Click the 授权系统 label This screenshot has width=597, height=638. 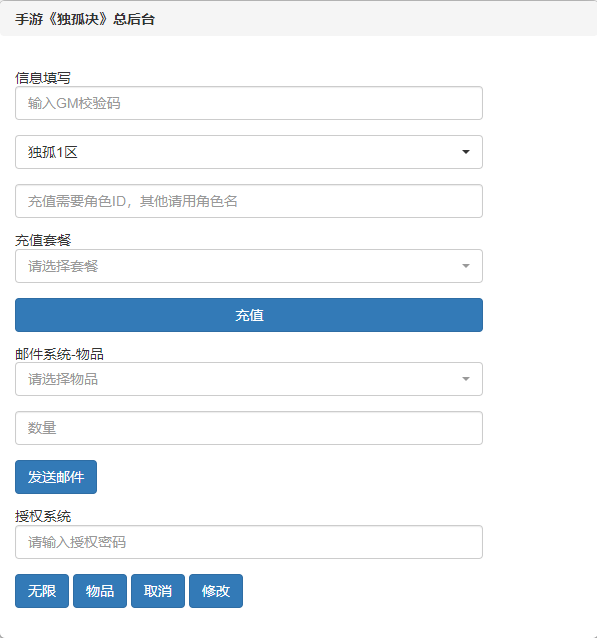43,516
